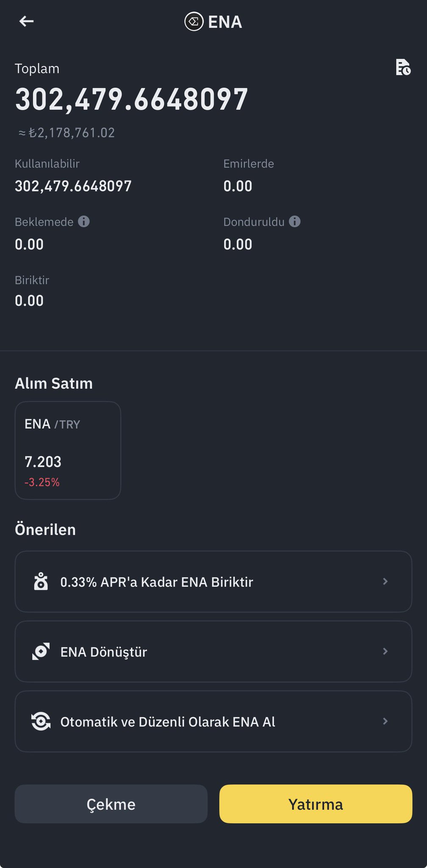The image size is (427, 868).
Task: Tap the ENA coin logo
Action: pyautogui.click(x=194, y=22)
